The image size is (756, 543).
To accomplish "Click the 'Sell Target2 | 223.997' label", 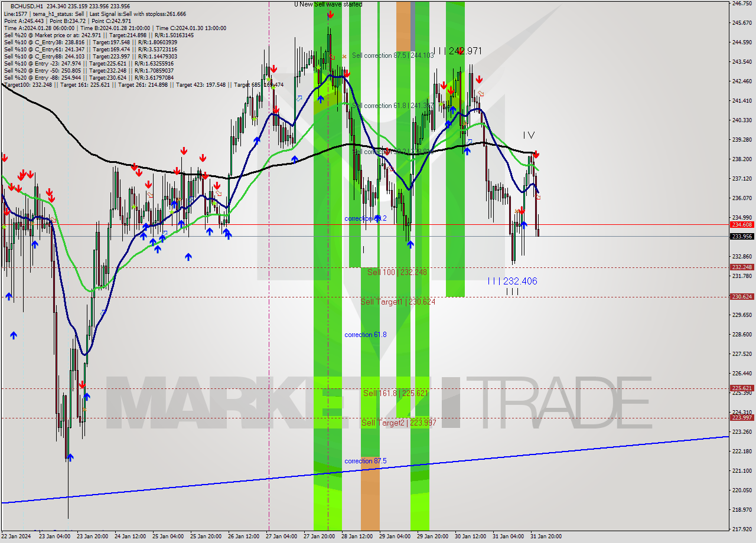I will point(398,423).
